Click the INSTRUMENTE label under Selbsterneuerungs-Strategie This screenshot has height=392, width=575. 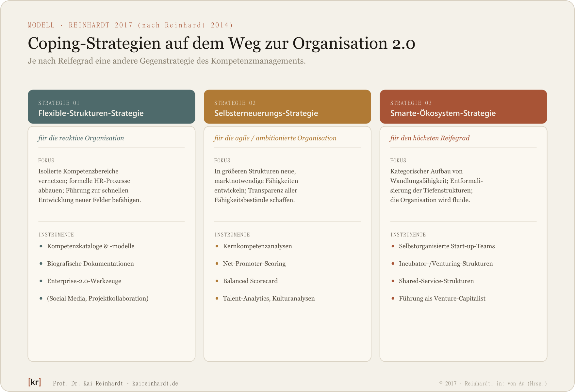tap(232, 235)
